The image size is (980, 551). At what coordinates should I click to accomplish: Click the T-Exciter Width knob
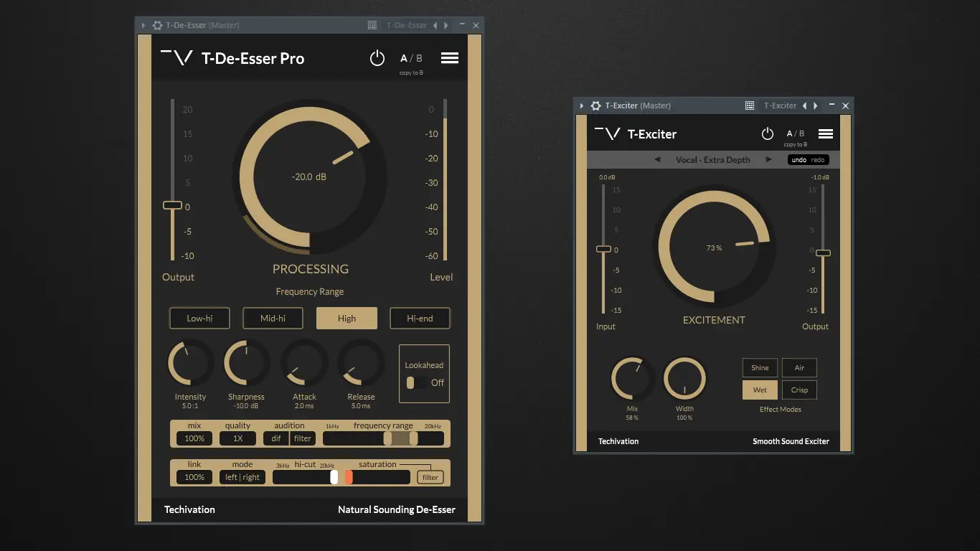click(x=685, y=378)
